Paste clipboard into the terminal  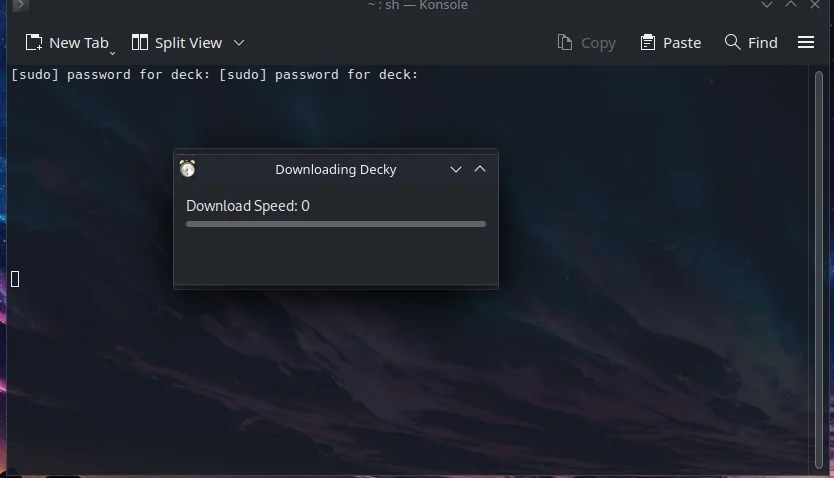tap(671, 43)
